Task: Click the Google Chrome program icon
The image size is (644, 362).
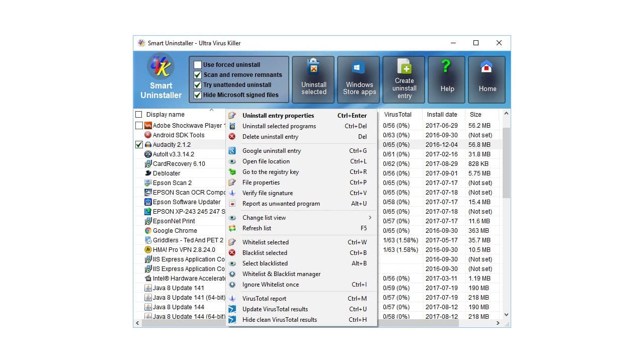Action: pyautogui.click(x=147, y=230)
